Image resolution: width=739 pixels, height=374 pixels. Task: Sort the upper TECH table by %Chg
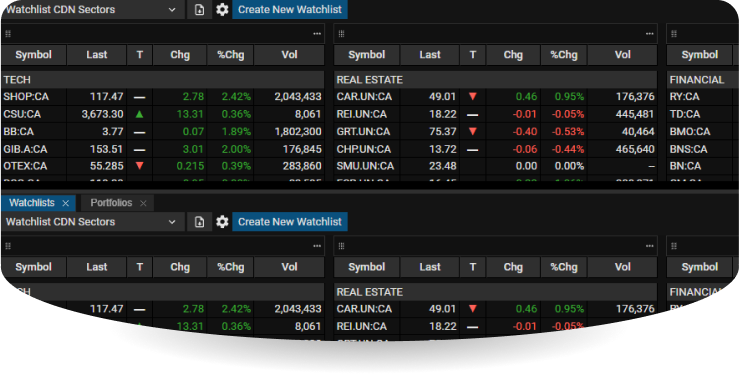click(x=230, y=55)
